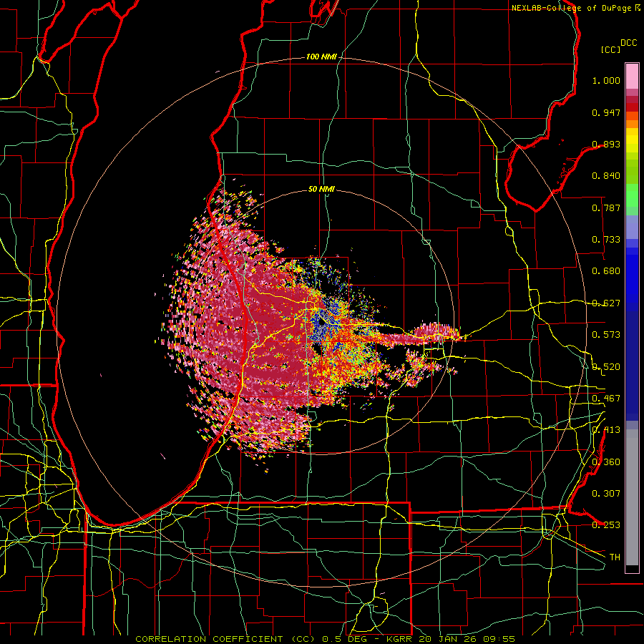Select the 0.413 scale value
This screenshot has width=644, height=644.
[606, 430]
